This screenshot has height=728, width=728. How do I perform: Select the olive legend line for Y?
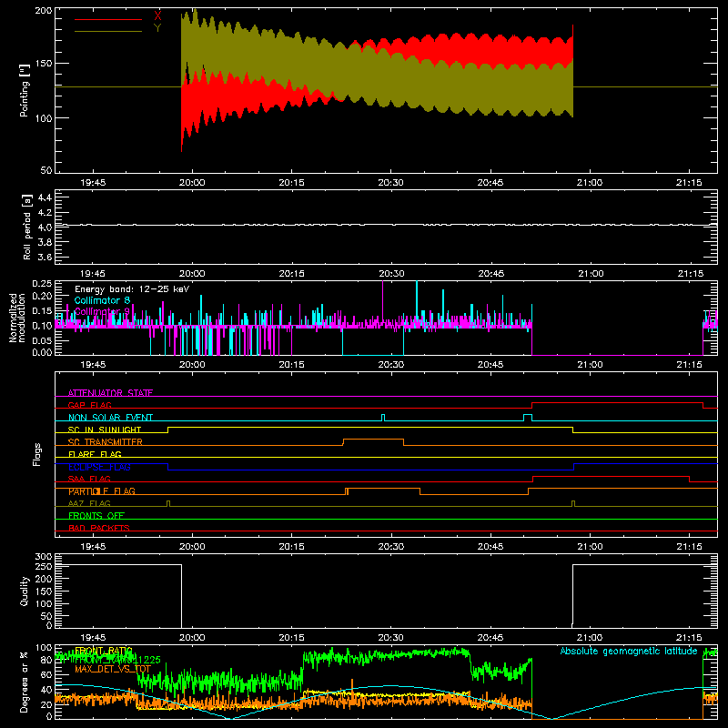108,32
